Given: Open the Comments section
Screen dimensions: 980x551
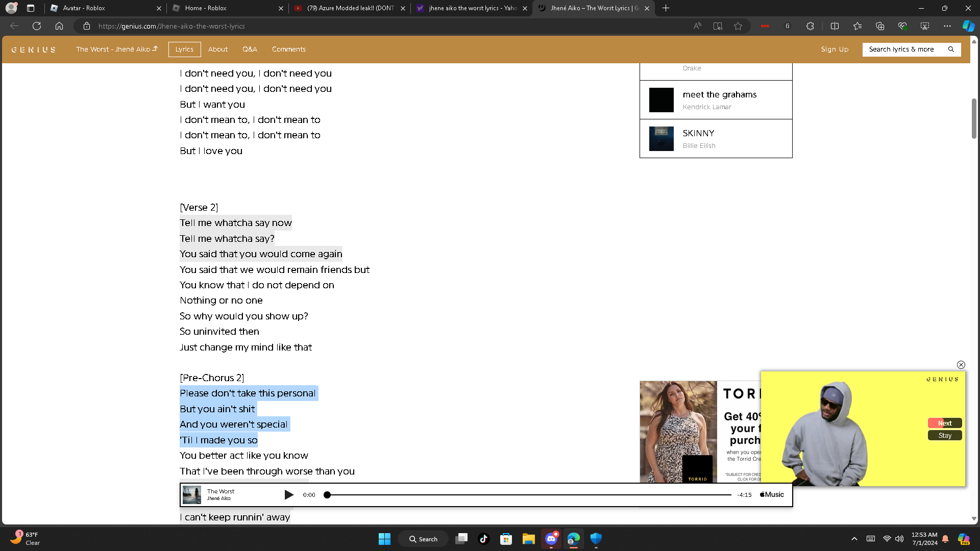Looking at the screenshot, I should tap(289, 49).
